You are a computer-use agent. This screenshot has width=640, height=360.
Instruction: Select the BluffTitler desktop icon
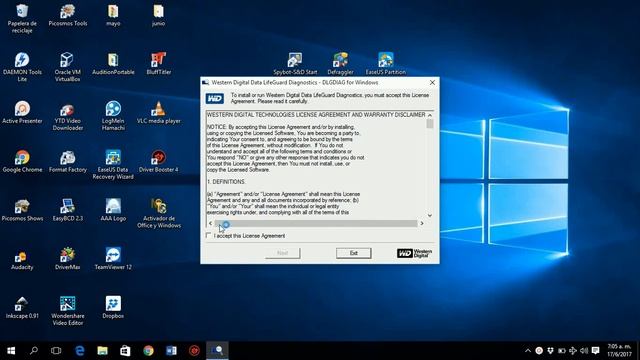pyautogui.click(x=158, y=64)
